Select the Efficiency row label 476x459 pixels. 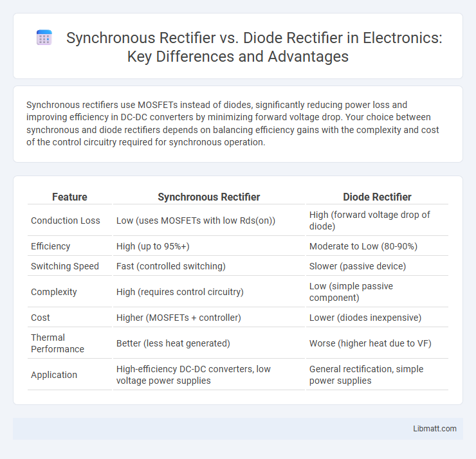point(50,246)
